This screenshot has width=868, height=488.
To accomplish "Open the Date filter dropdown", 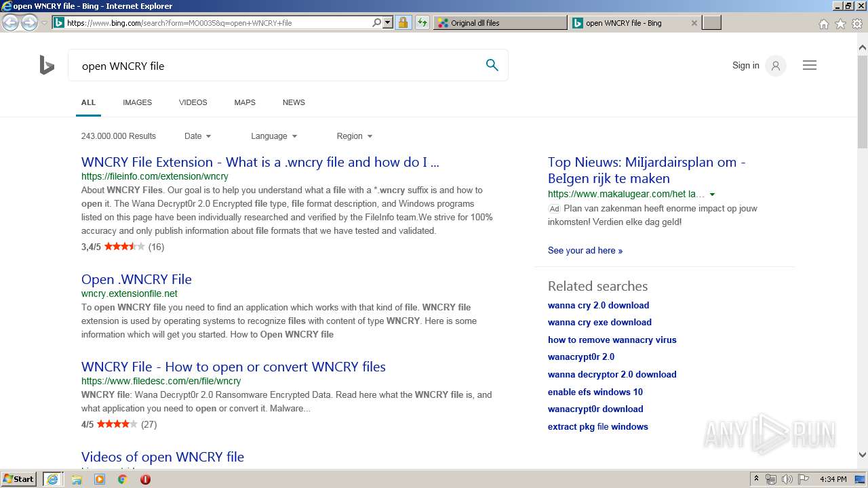I will point(197,136).
